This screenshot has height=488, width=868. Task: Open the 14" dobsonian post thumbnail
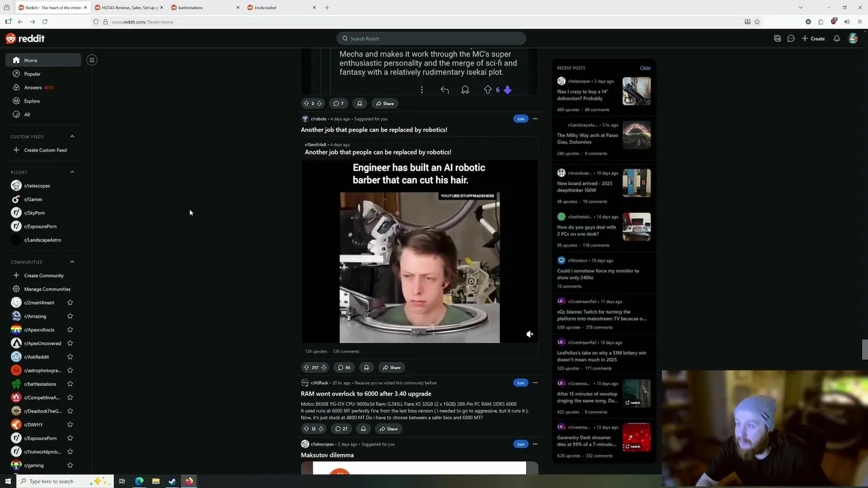(x=637, y=91)
